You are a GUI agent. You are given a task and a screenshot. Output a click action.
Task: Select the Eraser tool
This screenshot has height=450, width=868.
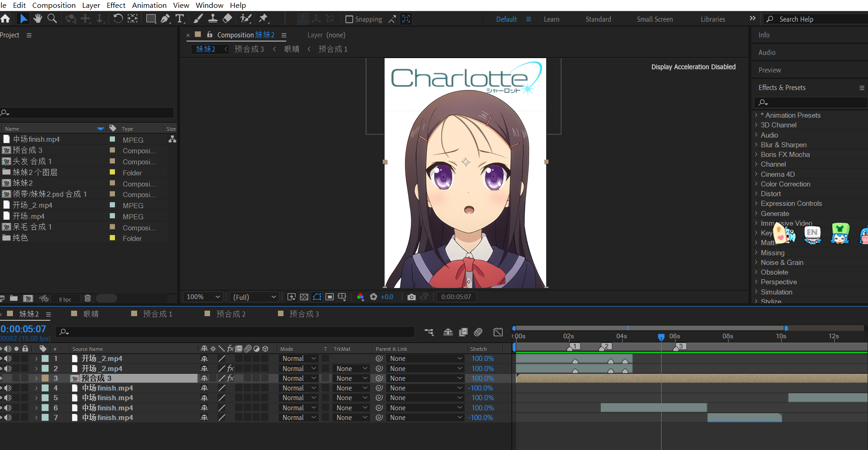coord(228,18)
